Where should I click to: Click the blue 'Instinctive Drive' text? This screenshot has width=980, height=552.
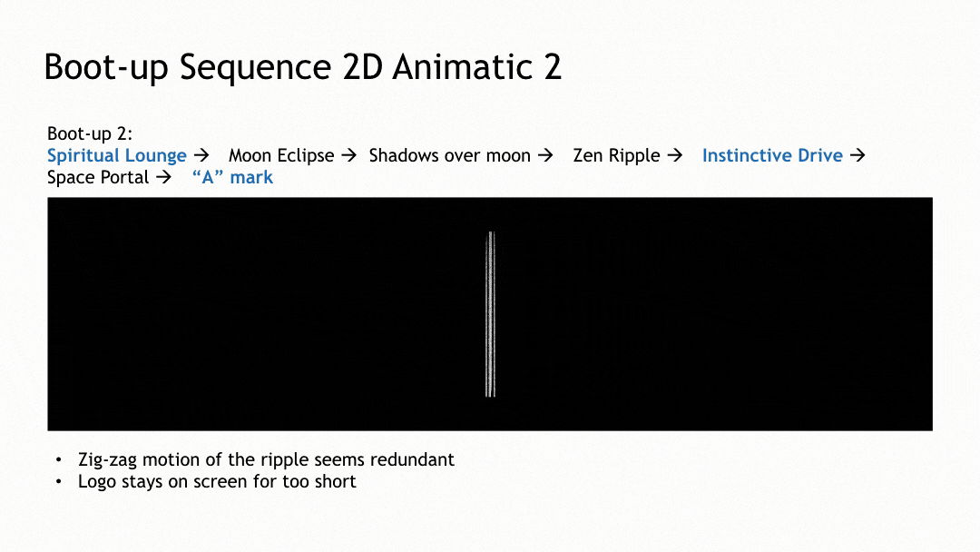click(772, 155)
